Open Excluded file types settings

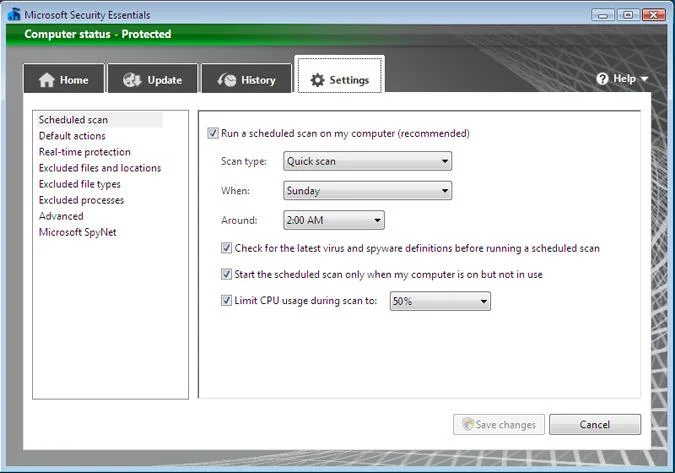80,184
